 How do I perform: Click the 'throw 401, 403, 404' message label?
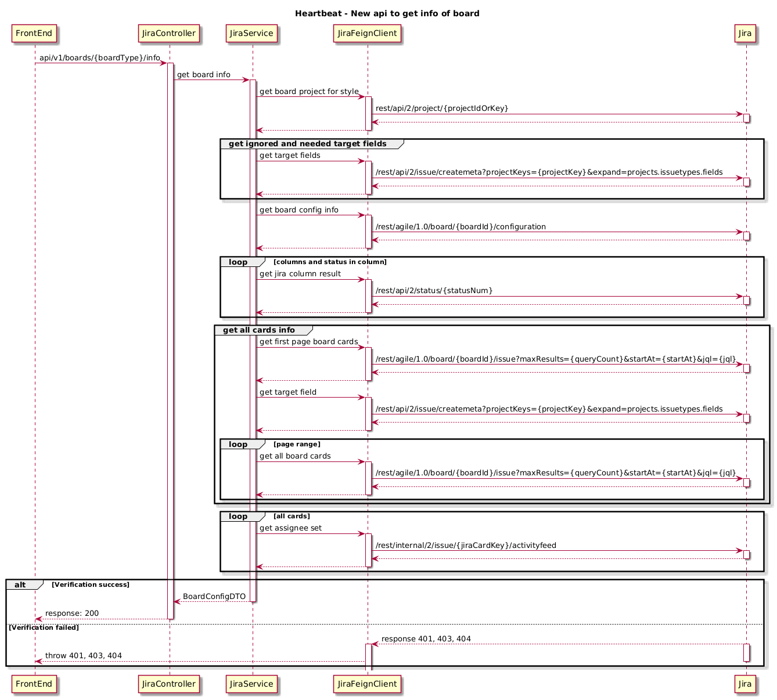(84, 655)
